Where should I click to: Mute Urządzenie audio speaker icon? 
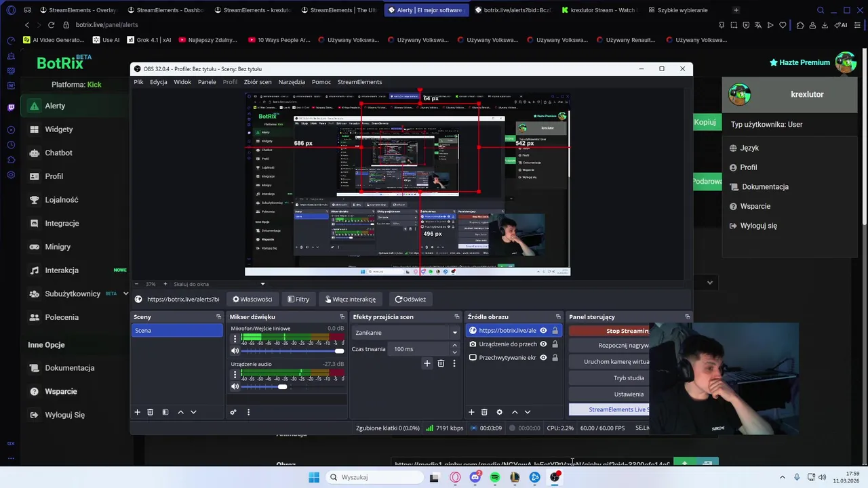tap(235, 386)
